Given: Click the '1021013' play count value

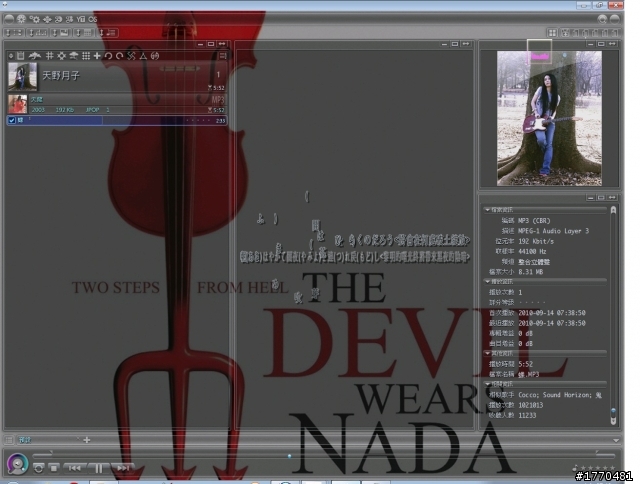Looking at the screenshot, I should click(531, 405).
